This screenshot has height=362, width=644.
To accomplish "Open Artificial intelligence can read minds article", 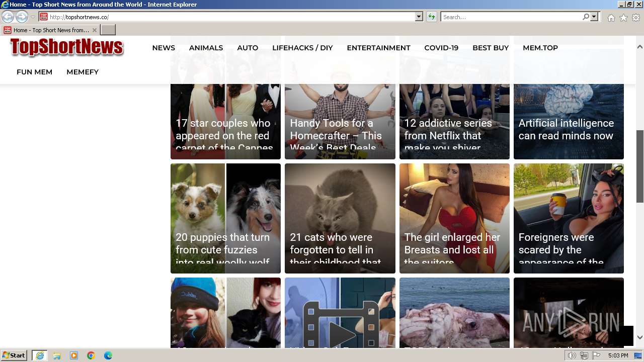I will pyautogui.click(x=569, y=121).
